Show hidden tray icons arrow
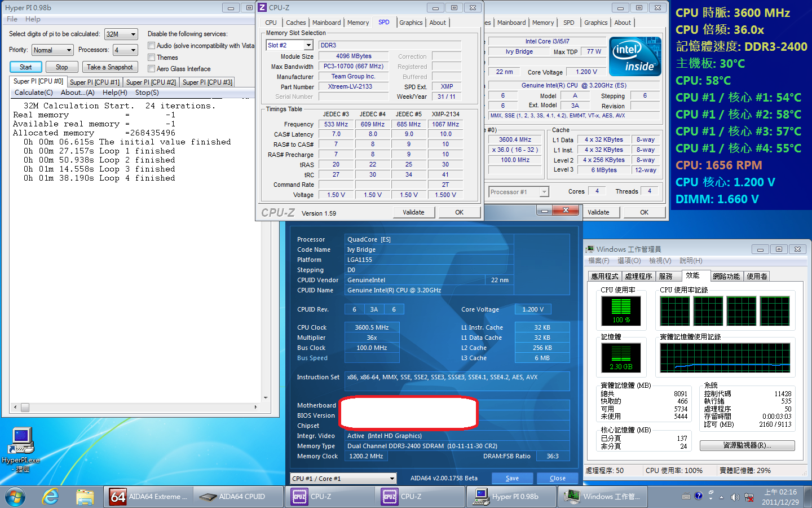 722,497
